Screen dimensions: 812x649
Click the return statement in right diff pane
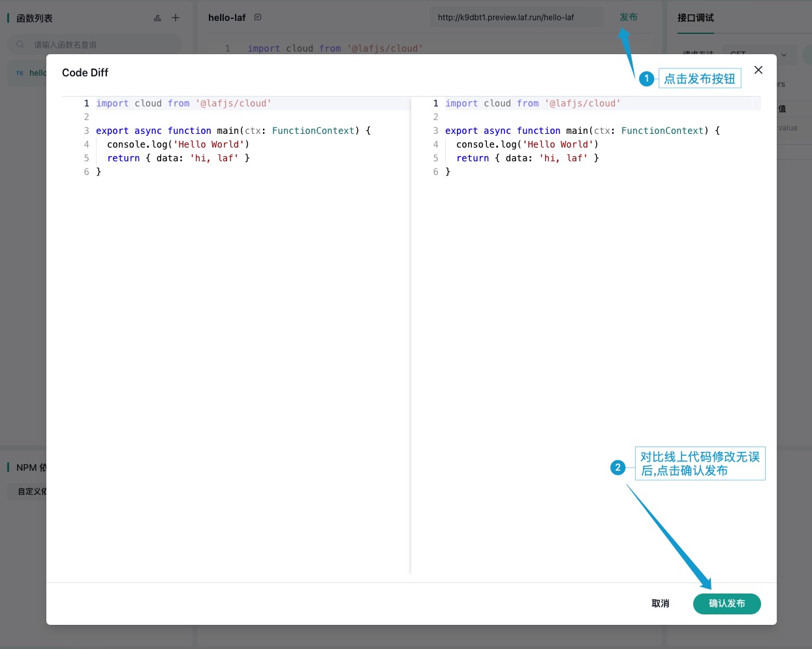(x=472, y=158)
